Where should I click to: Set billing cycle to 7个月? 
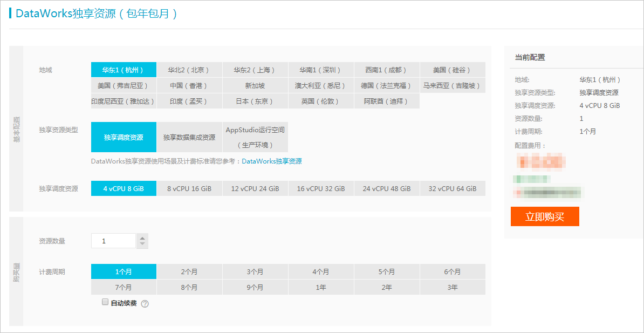(x=124, y=287)
